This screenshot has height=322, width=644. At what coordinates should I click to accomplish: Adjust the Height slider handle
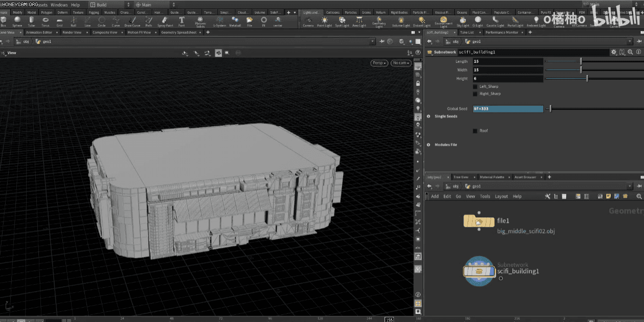[x=587, y=78]
